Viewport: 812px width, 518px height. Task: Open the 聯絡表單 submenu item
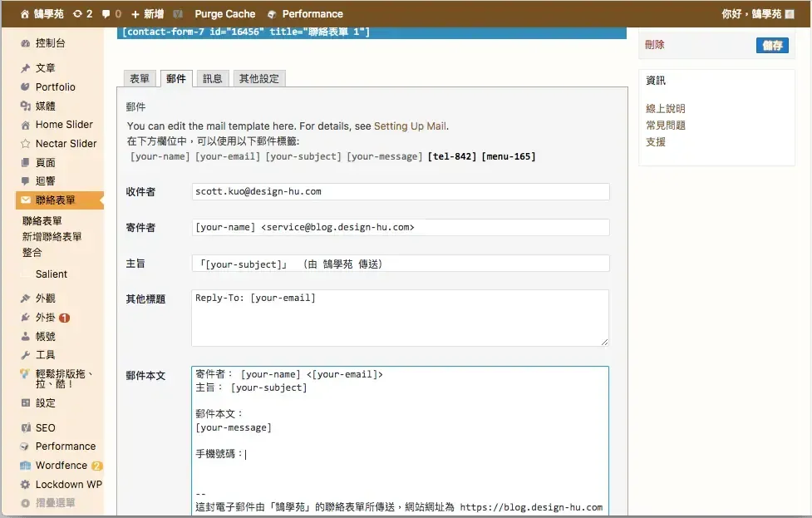pyautogui.click(x=42, y=220)
